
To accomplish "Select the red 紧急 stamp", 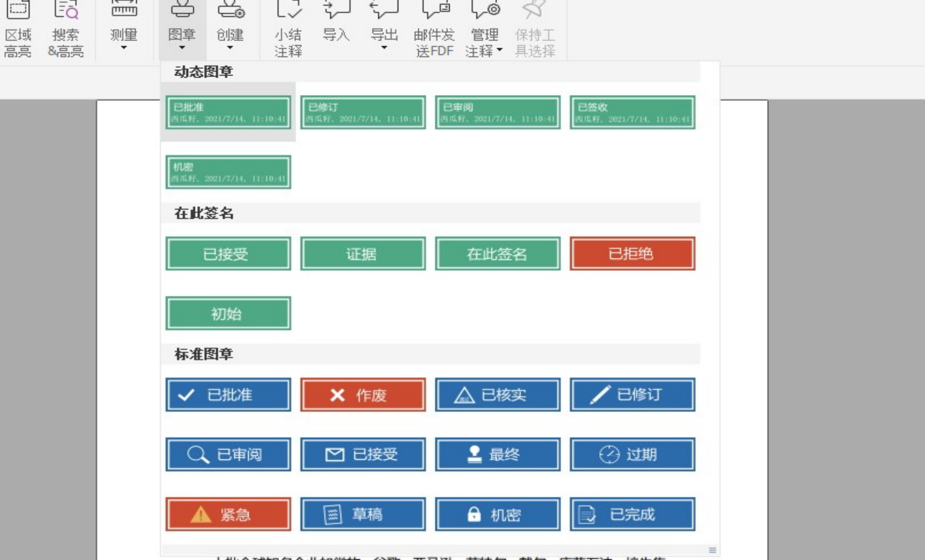I will (x=228, y=514).
